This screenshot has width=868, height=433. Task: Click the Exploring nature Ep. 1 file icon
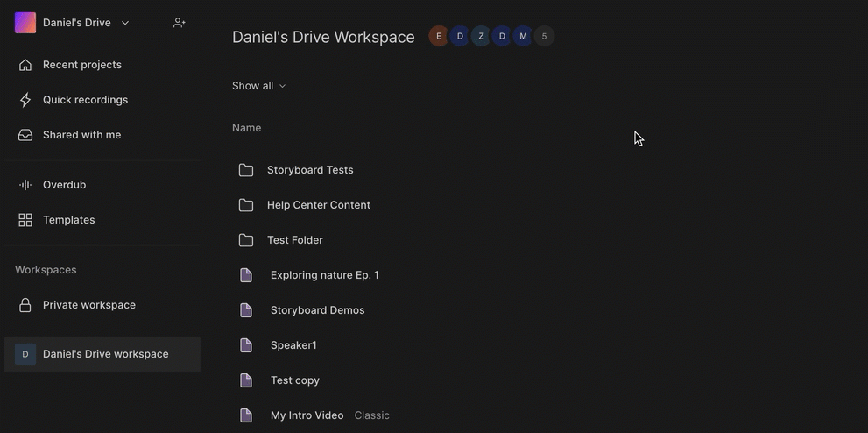pyautogui.click(x=246, y=275)
